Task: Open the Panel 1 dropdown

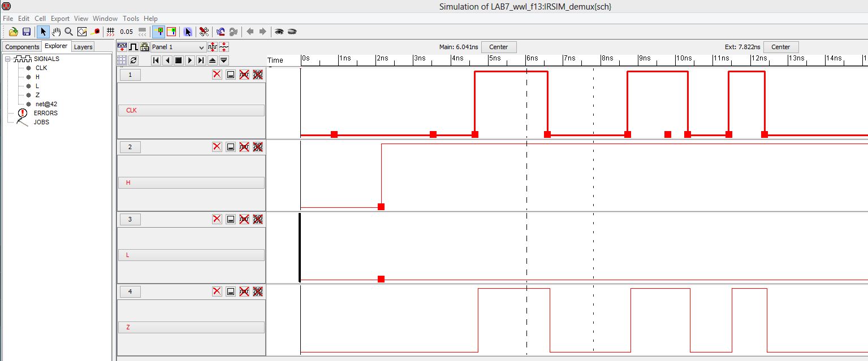Action: click(x=178, y=47)
